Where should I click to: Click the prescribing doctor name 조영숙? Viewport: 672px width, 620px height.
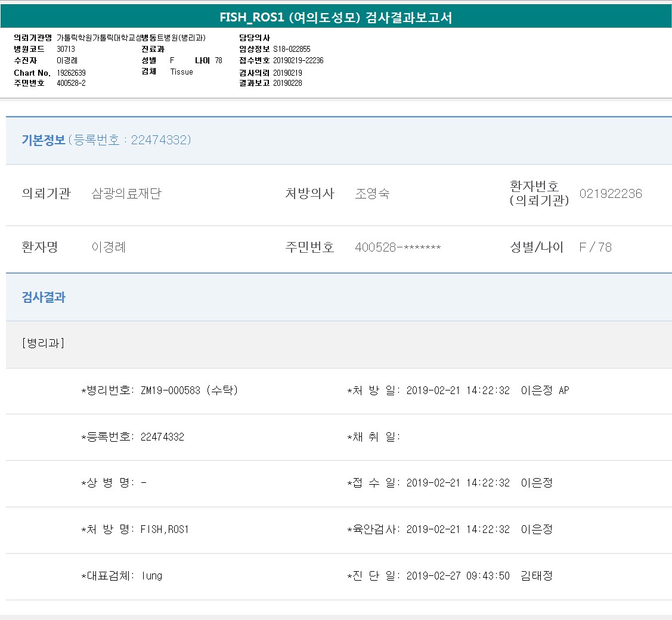point(372,194)
